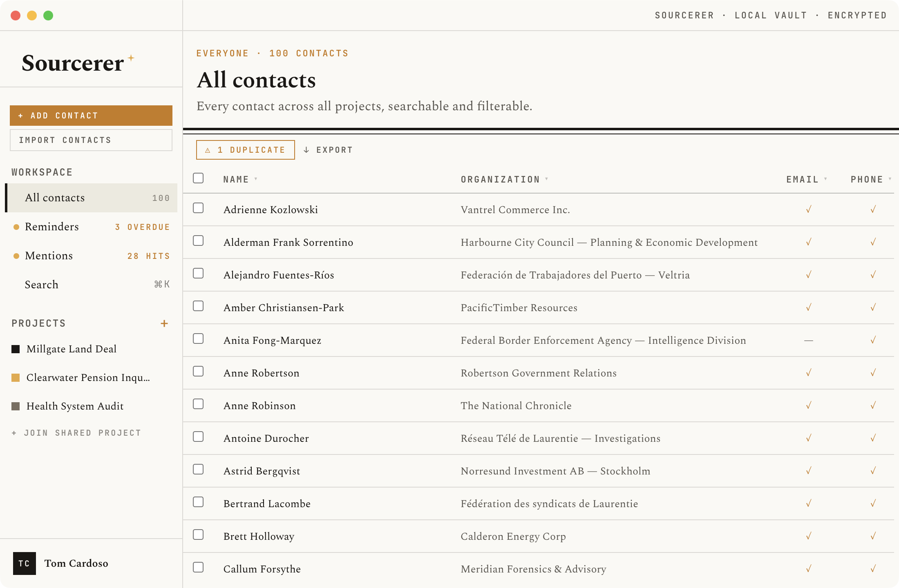Click the red close window button

tap(16, 16)
